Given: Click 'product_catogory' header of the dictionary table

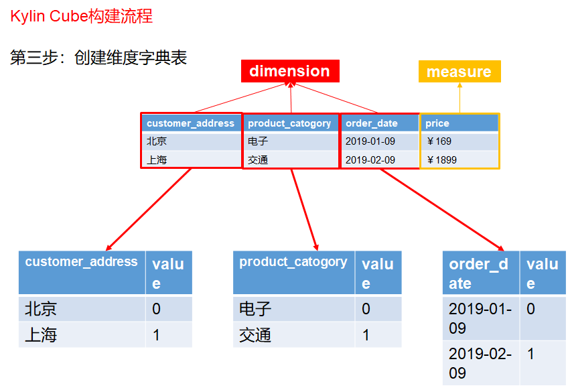Looking at the screenshot, I should pos(293,261).
